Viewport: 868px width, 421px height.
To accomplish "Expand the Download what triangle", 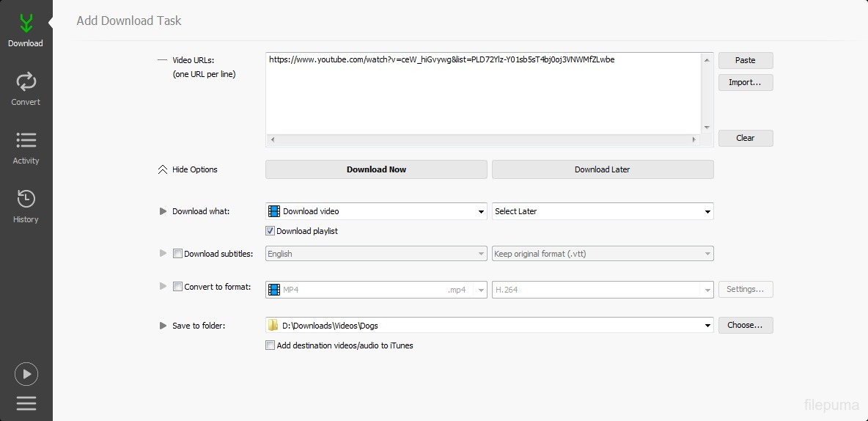I will 163,211.
